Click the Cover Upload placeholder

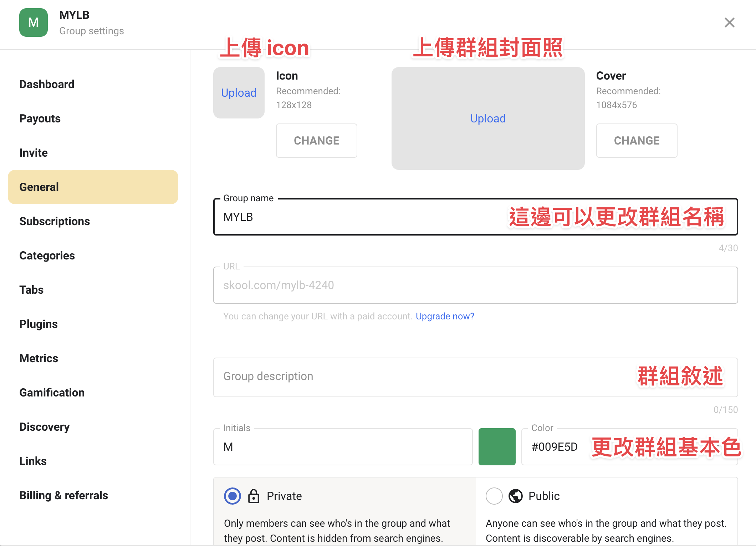tap(488, 118)
